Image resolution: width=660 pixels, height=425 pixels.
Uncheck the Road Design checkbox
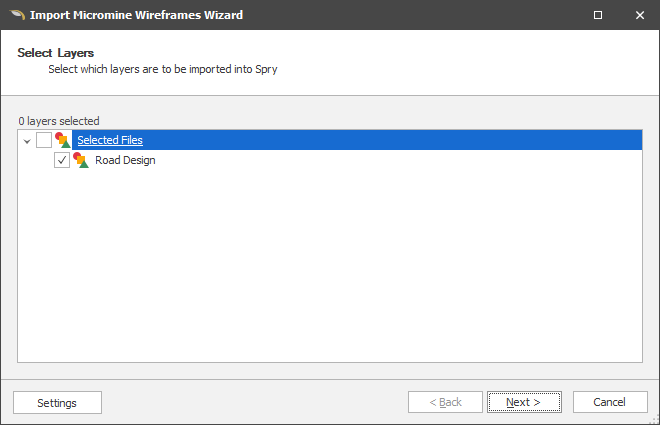[x=62, y=160]
